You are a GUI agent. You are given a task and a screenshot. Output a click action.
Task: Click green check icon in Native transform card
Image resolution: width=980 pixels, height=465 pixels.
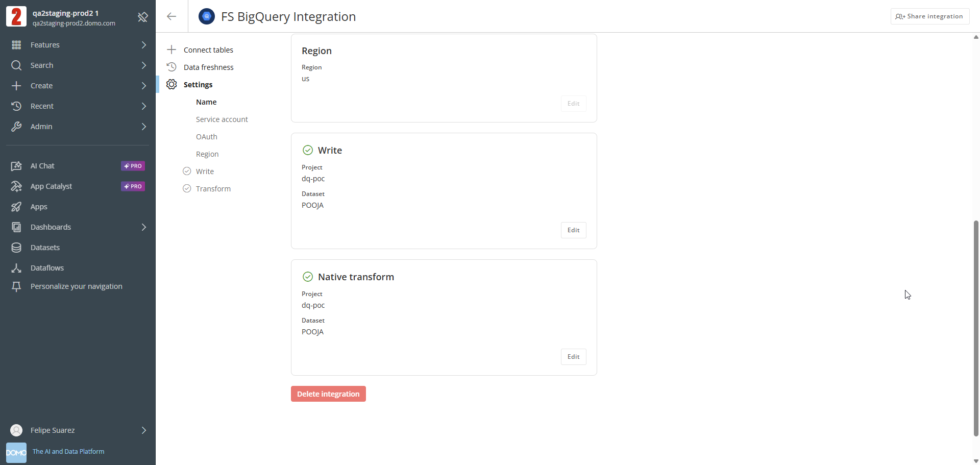pyautogui.click(x=308, y=277)
